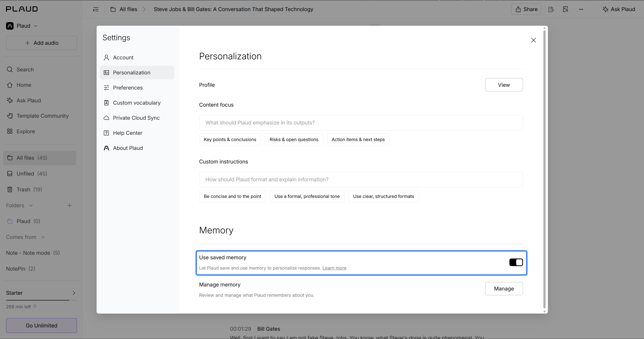Open the Private Cloud Sync tab
Image resolution: width=644 pixels, height=339 pixels.
[137, 118]
